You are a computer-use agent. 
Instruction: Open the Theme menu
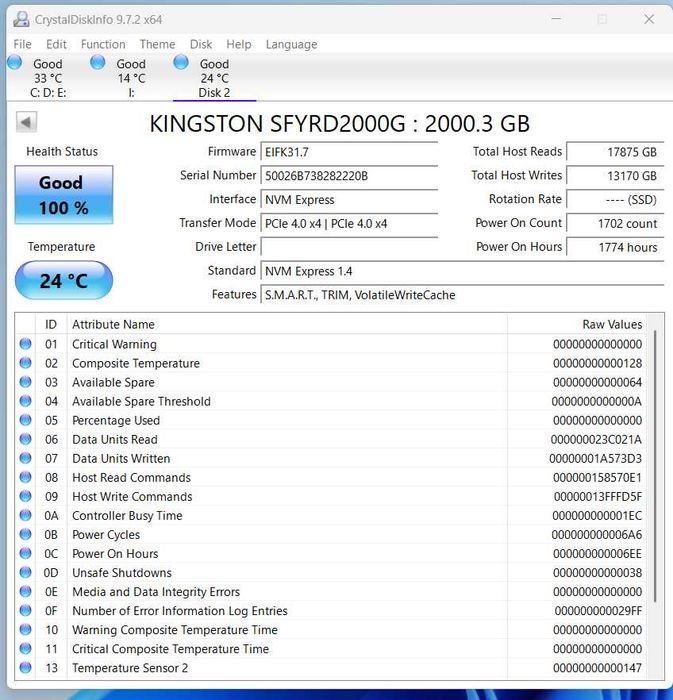pos(158,44)
